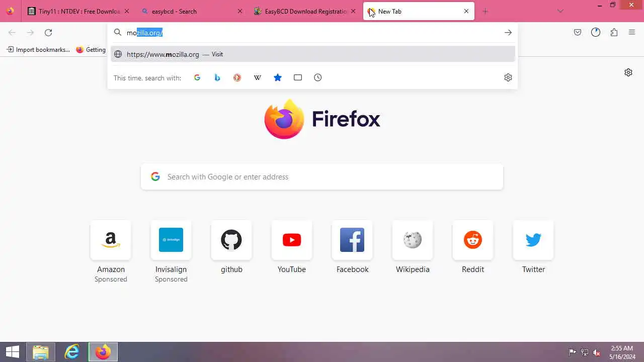This screenshot has width=644, height=362.
Task: Open the Extensions puzzle icon
Action: point(614,33)
